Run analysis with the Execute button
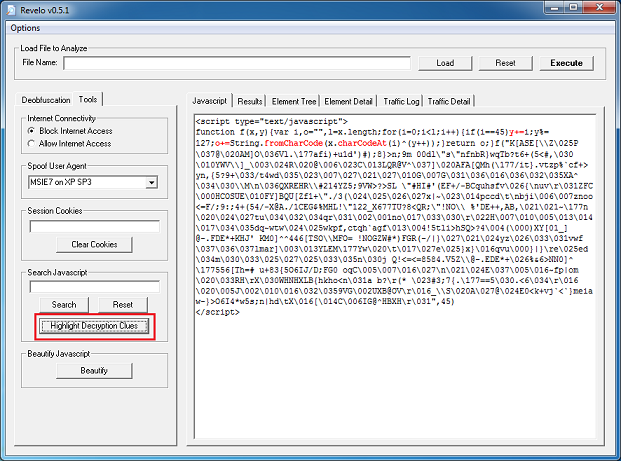The height and width of the screenshot is (461, 621). coord(566,63)
